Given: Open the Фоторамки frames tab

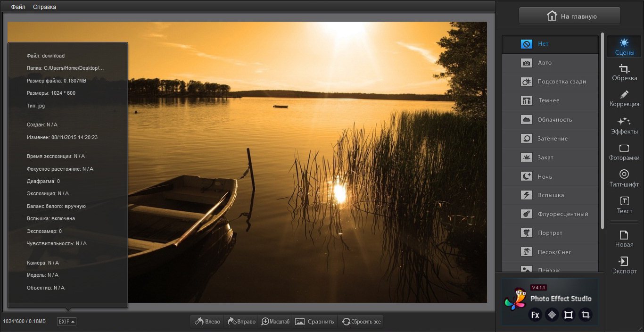Looking at the screenshot, I should 624,152.
